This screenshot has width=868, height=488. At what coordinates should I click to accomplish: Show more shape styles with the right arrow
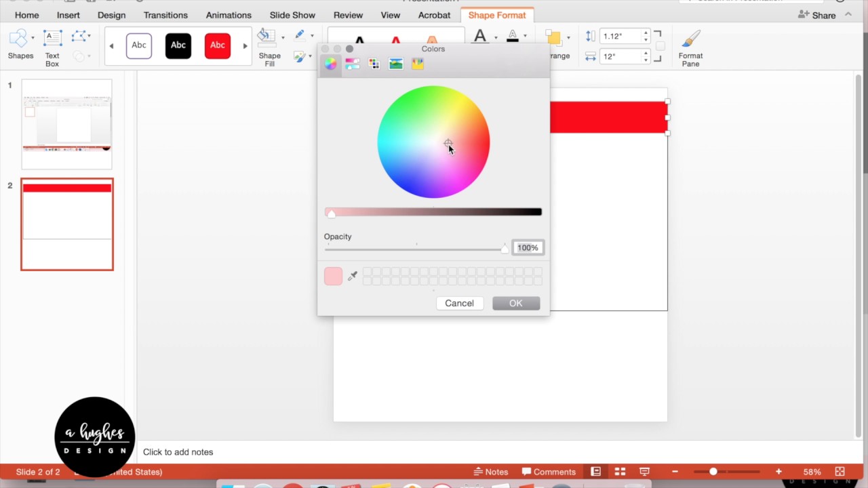coord(245,45)
